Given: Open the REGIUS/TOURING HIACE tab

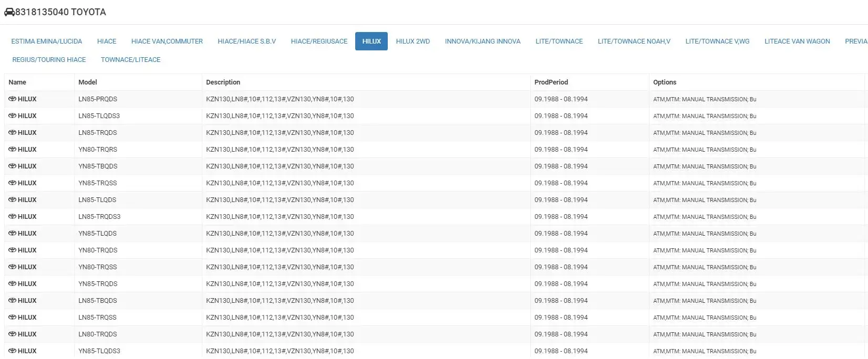Looking at the screenshot, I should [x=49, y=59].
